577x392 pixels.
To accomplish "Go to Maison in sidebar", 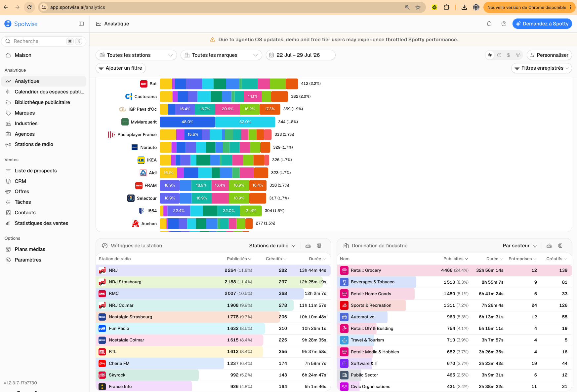I will tap(44, 55).
